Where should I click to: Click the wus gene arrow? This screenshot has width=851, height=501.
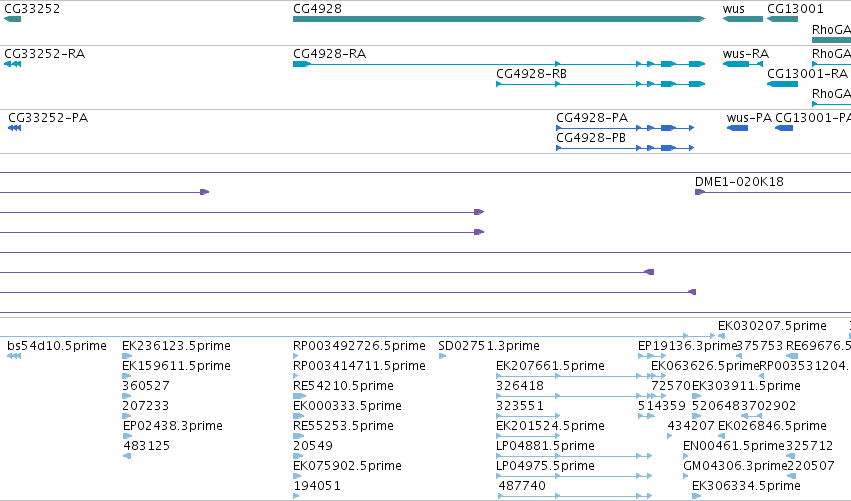tap(742, 19)
